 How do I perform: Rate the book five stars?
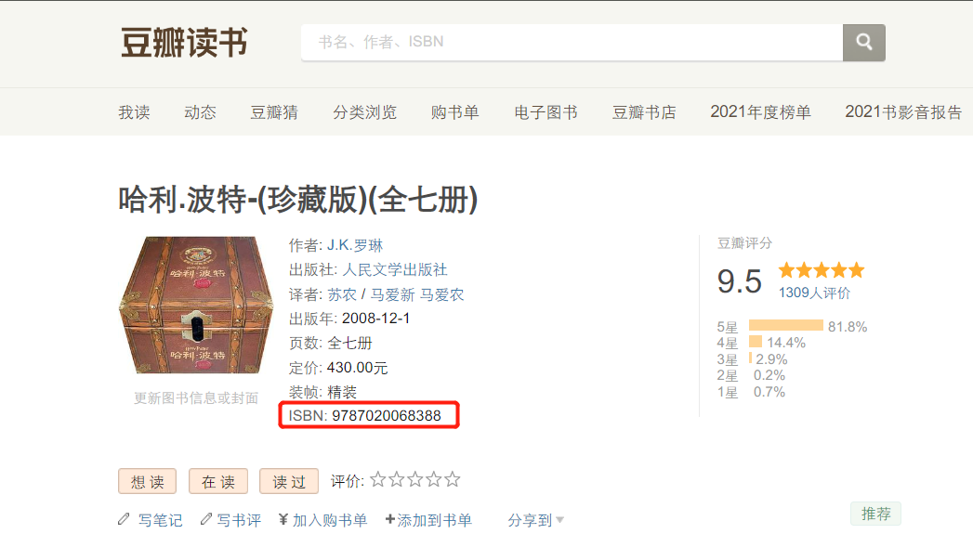[453, 479]
